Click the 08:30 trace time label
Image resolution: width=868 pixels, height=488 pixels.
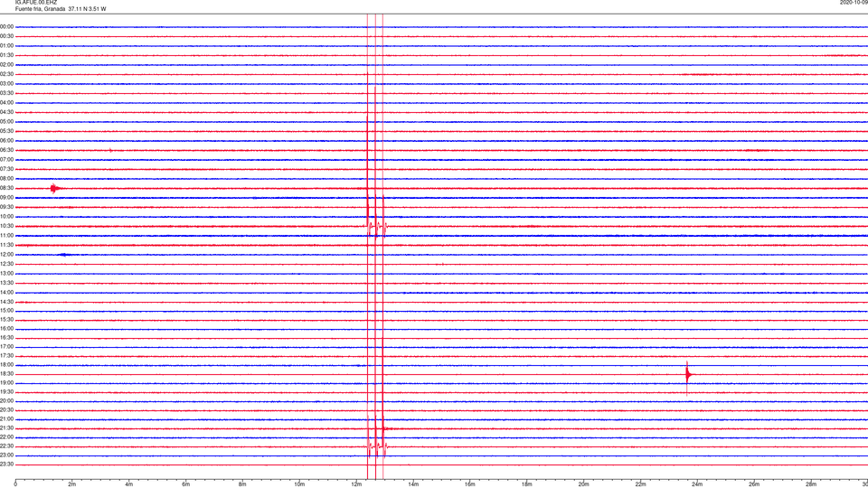click(6, 188)
